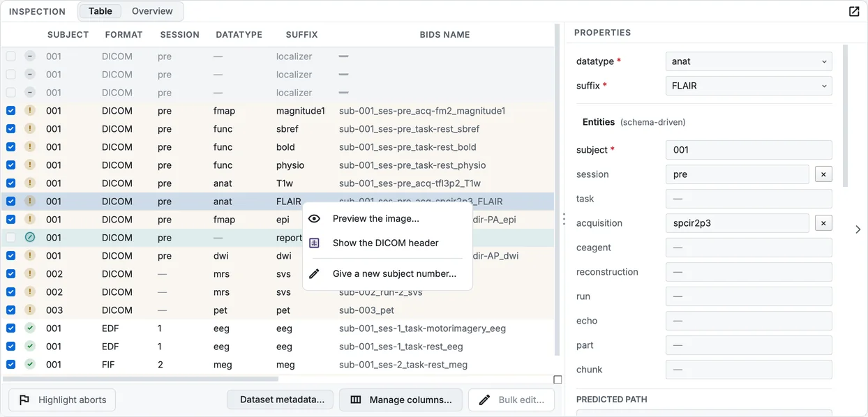Viewport: 868px width, 417px height.
Task: Click the pencil icon in Bulk edit
Action: click(485, 400)
